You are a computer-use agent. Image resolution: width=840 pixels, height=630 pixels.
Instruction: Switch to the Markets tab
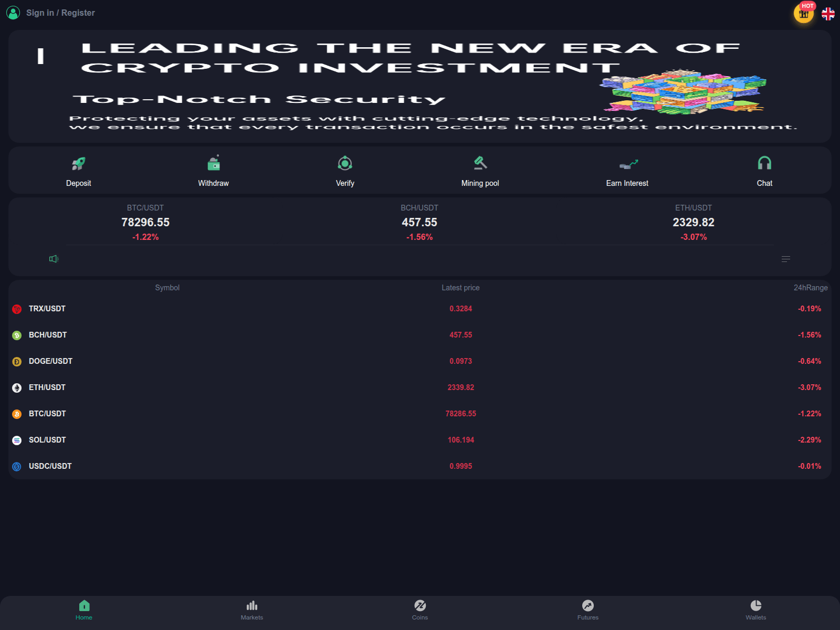(x=252, y=611)
